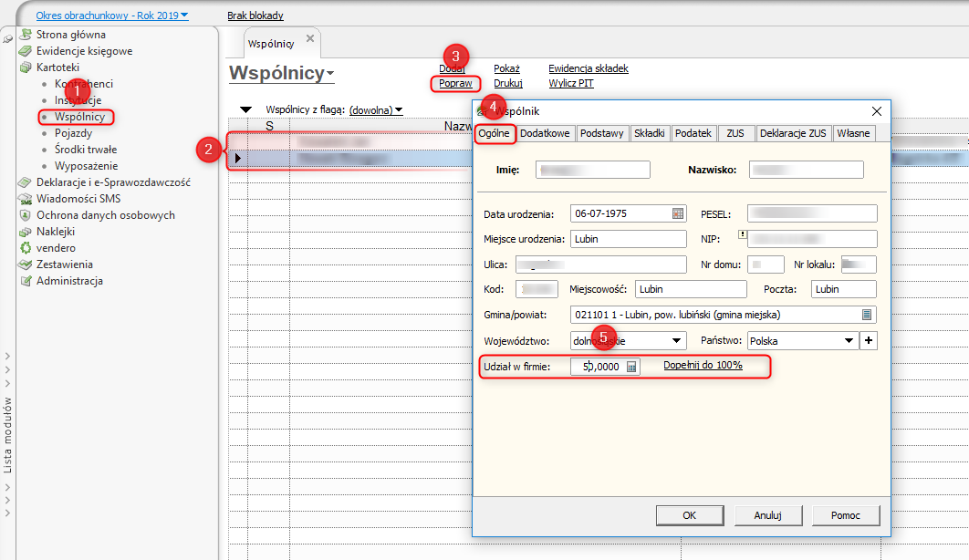Click the Wylicz PIT link
Viewport: 969px width, 560px height.
pyautogui.click(x=571, y=83)
